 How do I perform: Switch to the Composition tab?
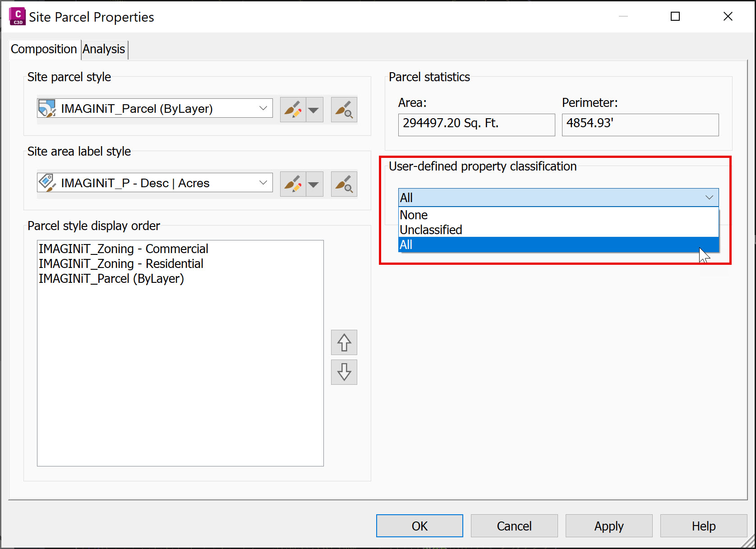point(44,49)
